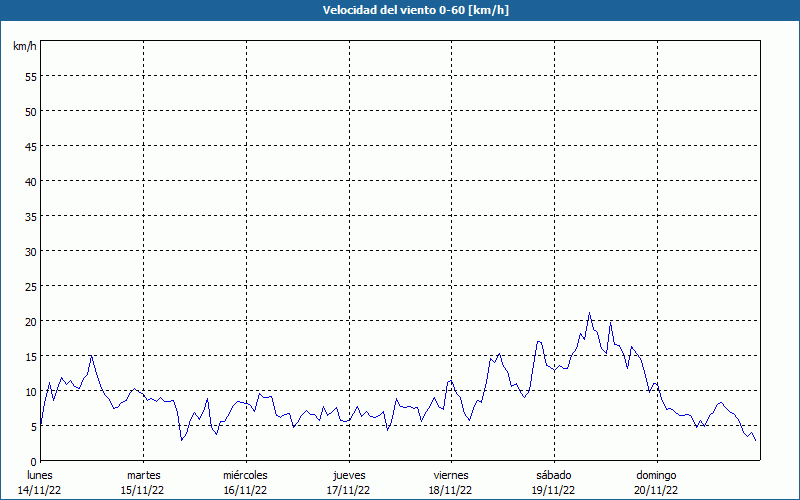
Task: Click the date label 17/11/22
Action: pyautogui.click(x=348, y=490)
